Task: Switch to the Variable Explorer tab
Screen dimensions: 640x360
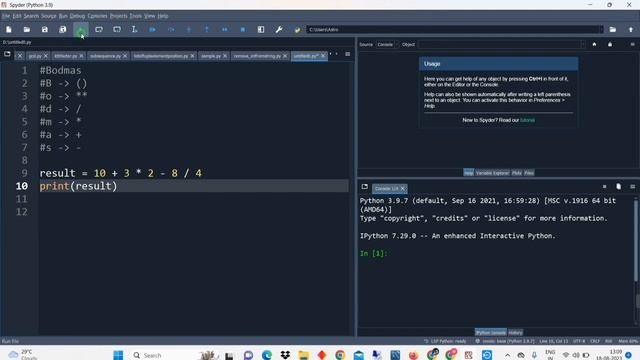Action: coord(492,173)
